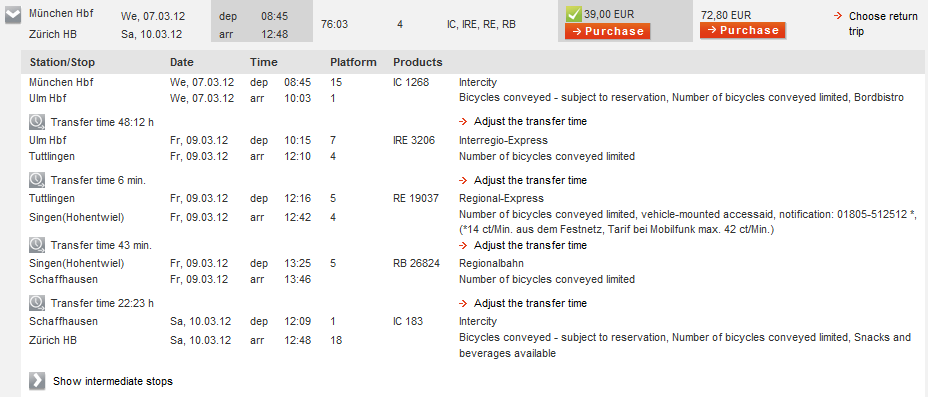Purchase the 39,00 EUR fare
The width and height of the screenshot is (928, 397).
coord(607,31)
